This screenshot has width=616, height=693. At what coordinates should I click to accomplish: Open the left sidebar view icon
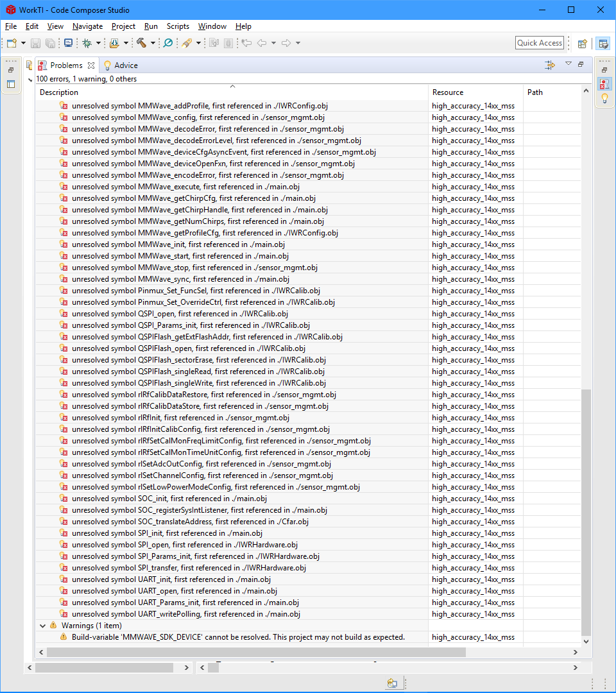[11, 84]
